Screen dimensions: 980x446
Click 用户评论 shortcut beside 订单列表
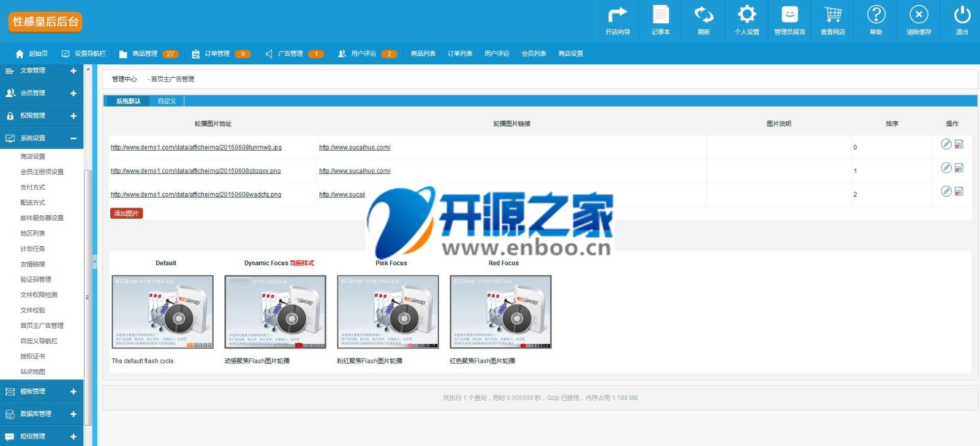(497, 54)
